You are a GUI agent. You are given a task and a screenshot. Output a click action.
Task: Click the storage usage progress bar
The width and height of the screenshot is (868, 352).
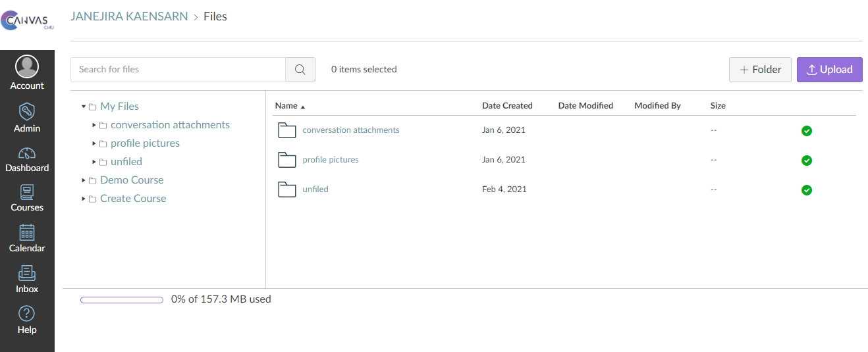122,300
